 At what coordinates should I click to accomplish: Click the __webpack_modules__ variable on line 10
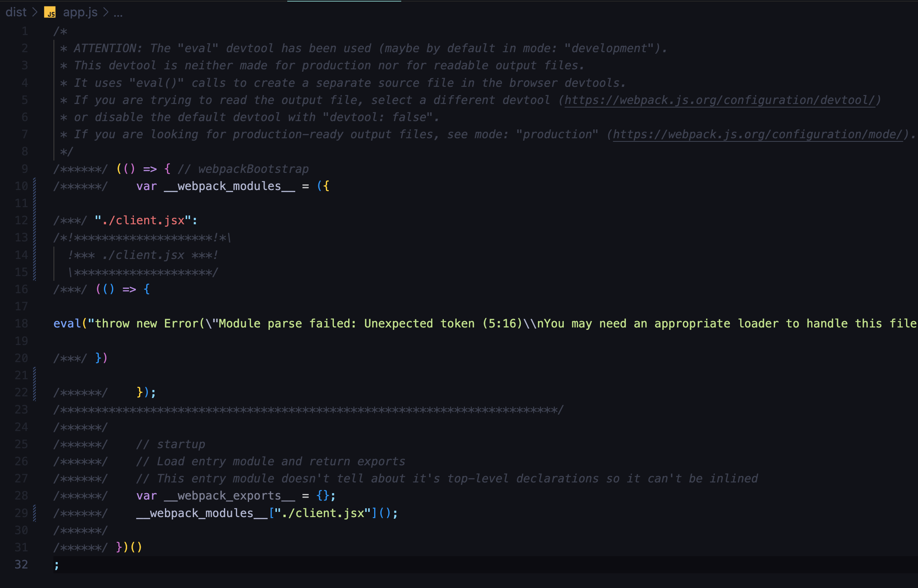(x=229, y=186)
